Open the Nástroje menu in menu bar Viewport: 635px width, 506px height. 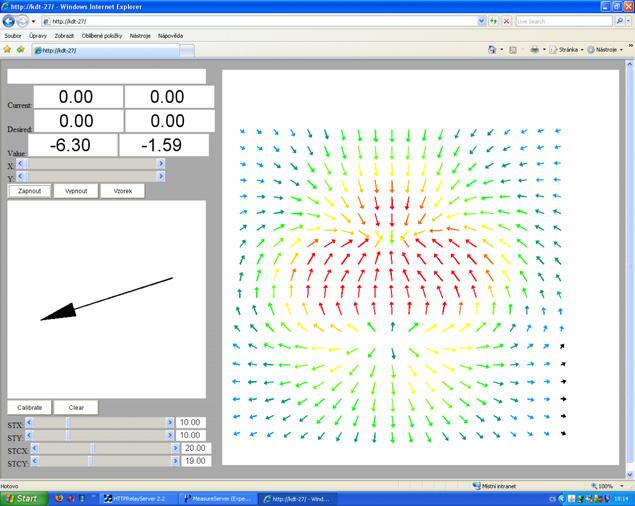(140, 36)
